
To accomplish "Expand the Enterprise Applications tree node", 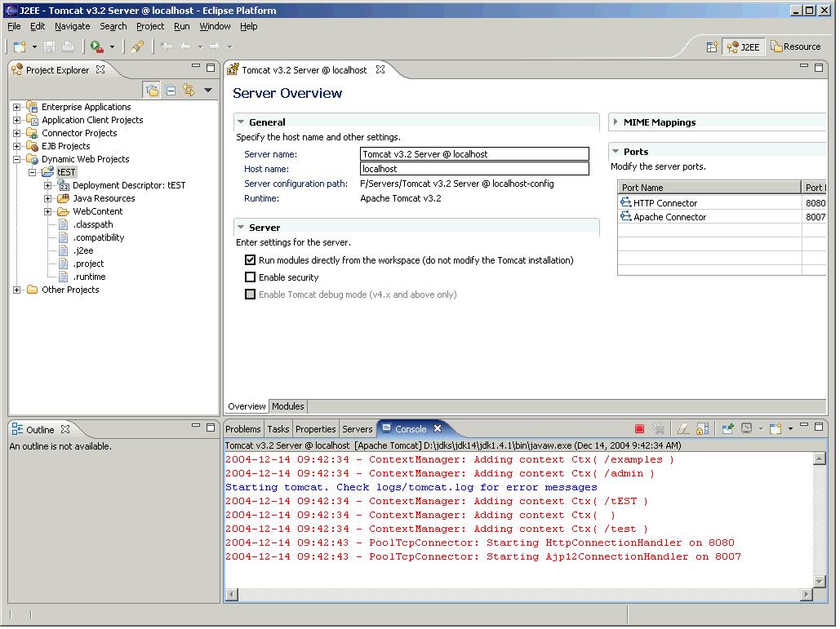I will (17, 107).
